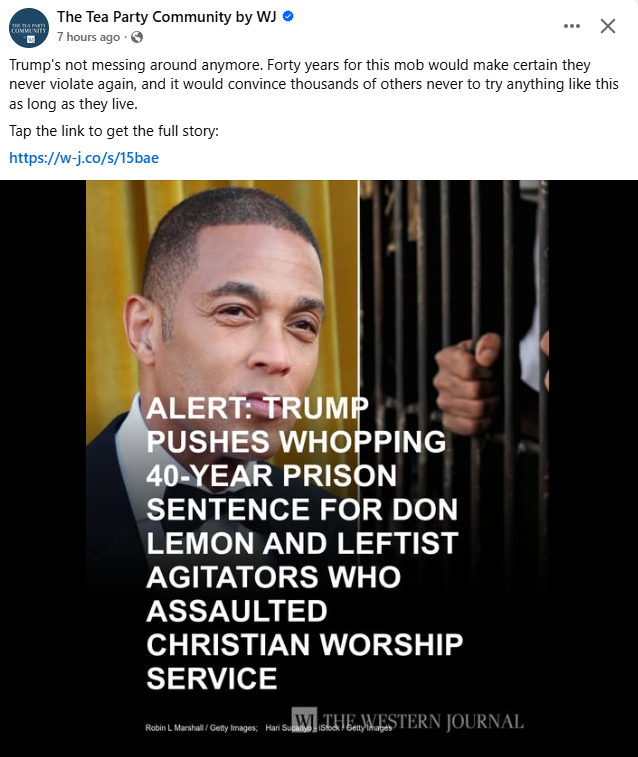Click the WJ box logo in watermark
Viewport: 638px width, 757px height.
pos(305,721)
